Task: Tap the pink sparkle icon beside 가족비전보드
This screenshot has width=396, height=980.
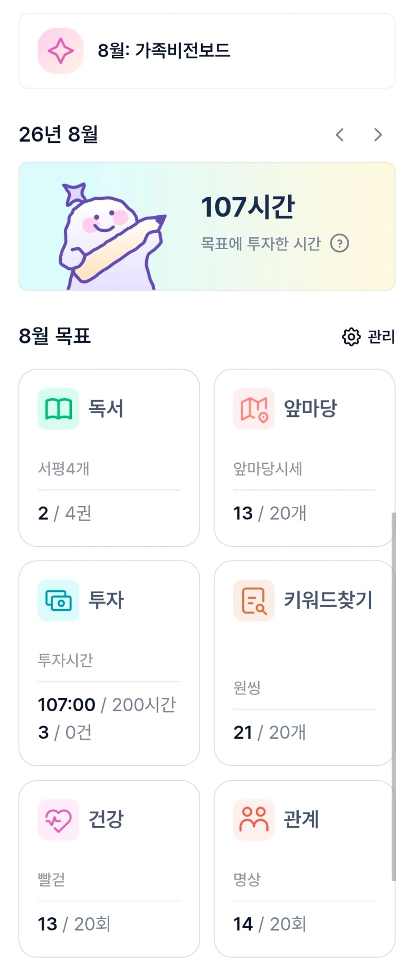Action: pyautogui.click(x=60, y=51)
